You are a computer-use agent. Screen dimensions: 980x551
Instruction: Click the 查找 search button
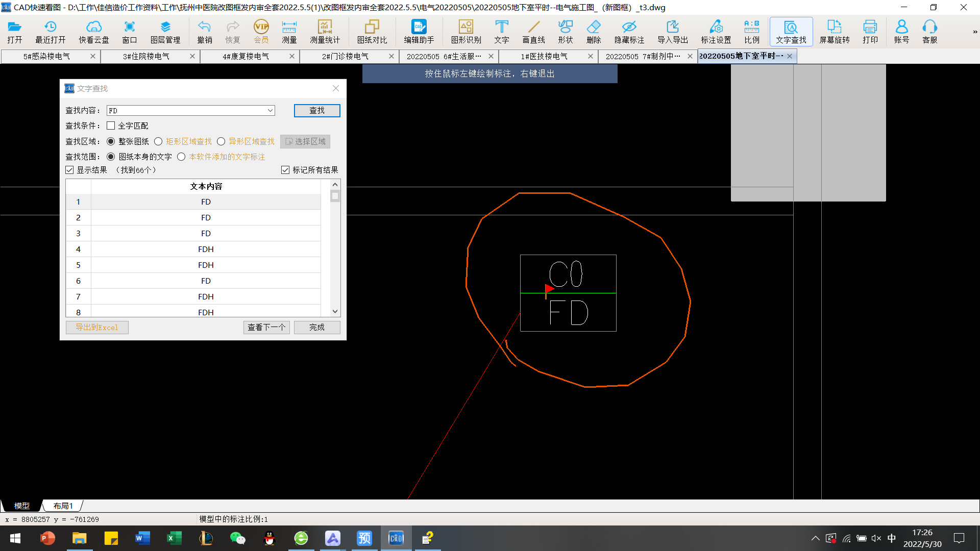point(317,110)
